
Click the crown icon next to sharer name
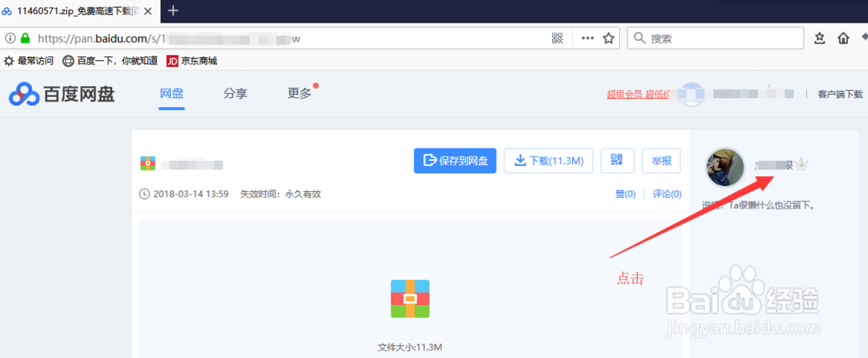pos(801,164)
